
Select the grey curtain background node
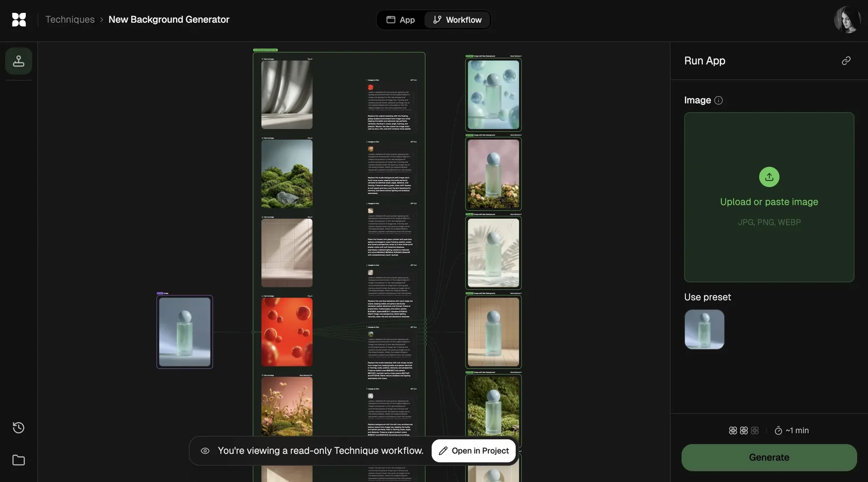tap(287, 95)
